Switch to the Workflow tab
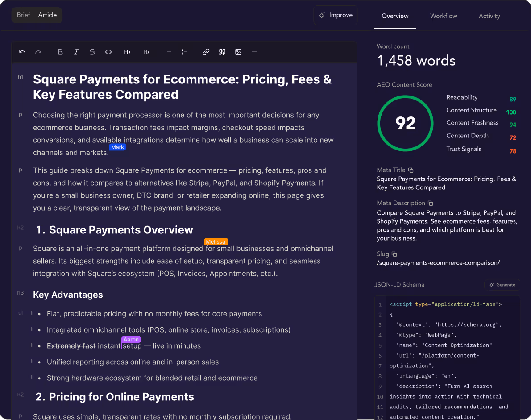This screenshot has width=531, height=420. pos(444,16)
